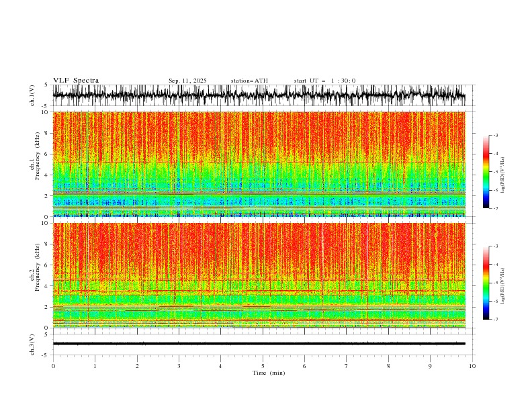
Task: Click the "6" kHz tick on ch.2 frequency axis
Action: tap(46, 265)
